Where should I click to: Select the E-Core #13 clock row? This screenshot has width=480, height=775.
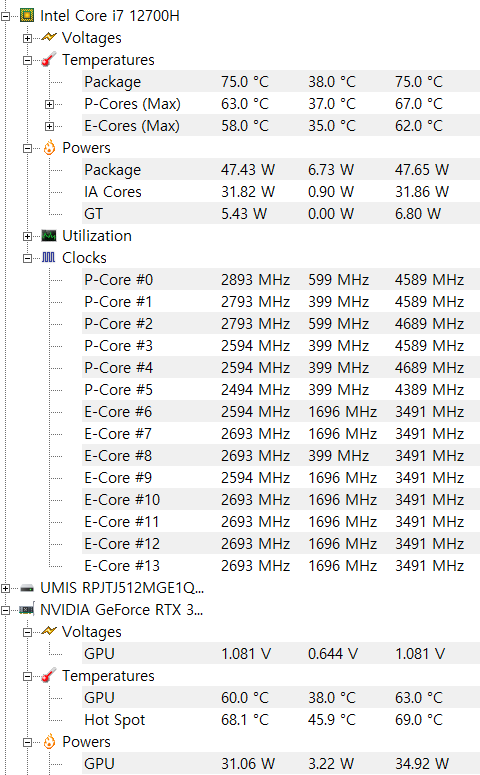(x=281, y=565)
